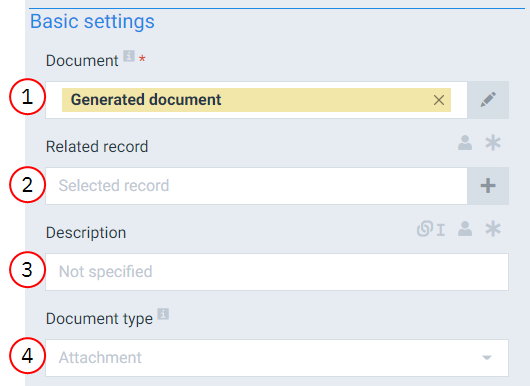This screenshot has width=530, height=386.
Task: Click the asterisk icon above Description field
Action: pyautogui.click(x=493, y=229)
